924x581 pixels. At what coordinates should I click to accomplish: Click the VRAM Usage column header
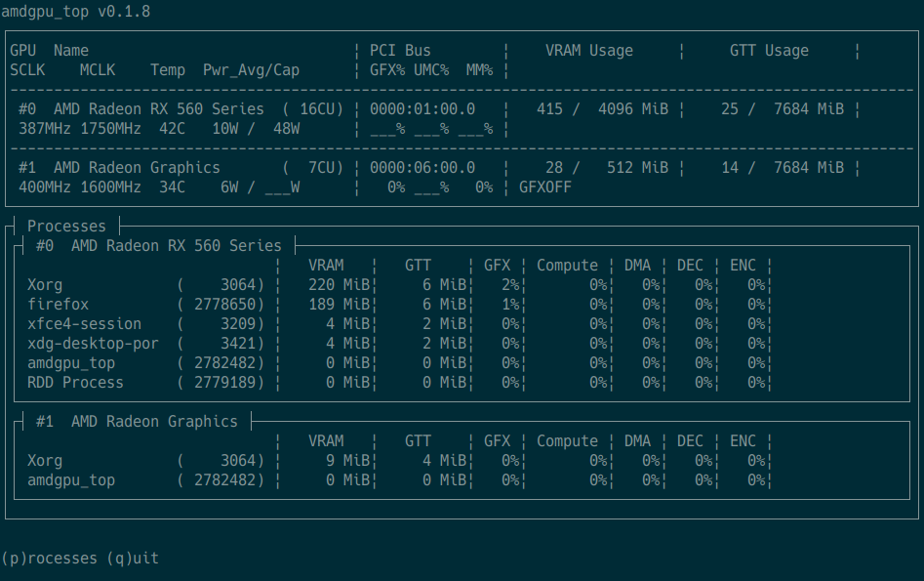coord(588,51)
